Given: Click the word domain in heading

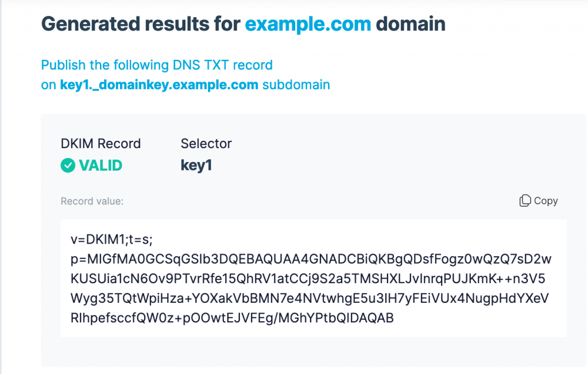Looking at the screenshot, I should pos(411,24).
